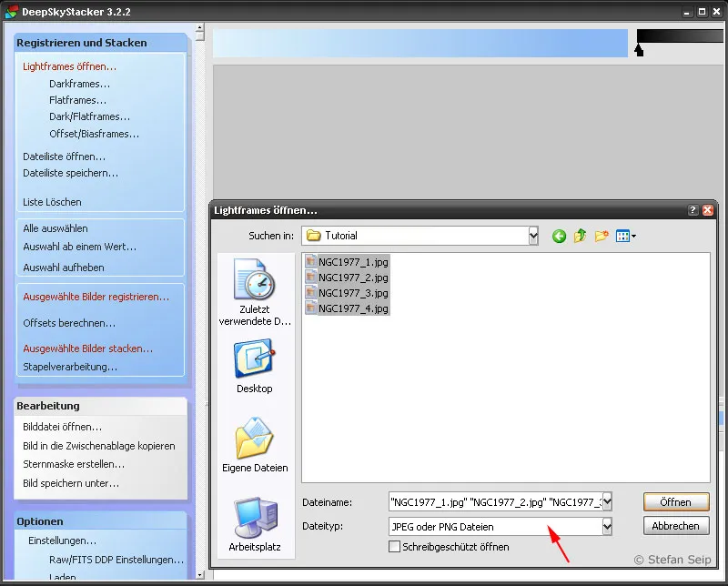This screenshot has width=728, height=586.
Task: Click Sternmaske erstellen link
Action: click(74, 464)
